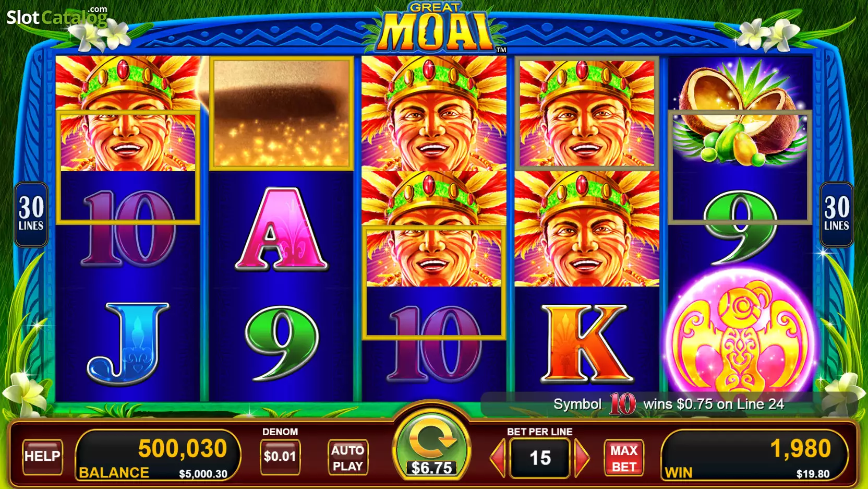The width and height of the screenshot is (868, 489).
Task: Click the Great Moai game logo
Action: pos(435,27)
